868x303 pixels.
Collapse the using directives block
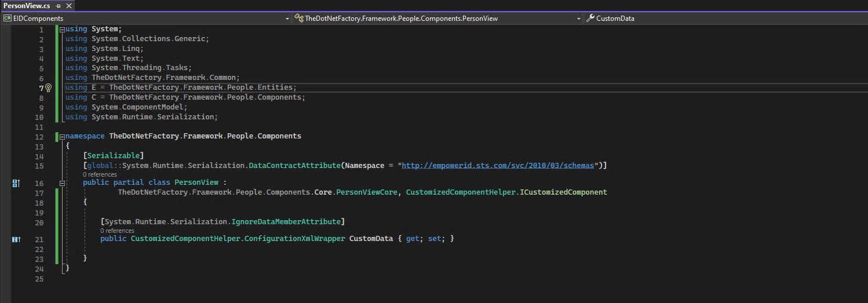(x=62, y=29)
